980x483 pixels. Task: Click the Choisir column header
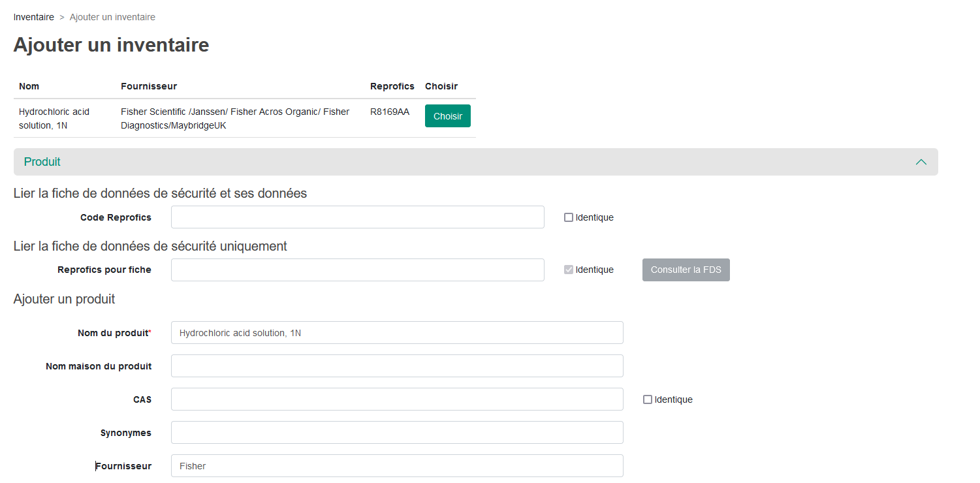[441, 86]
